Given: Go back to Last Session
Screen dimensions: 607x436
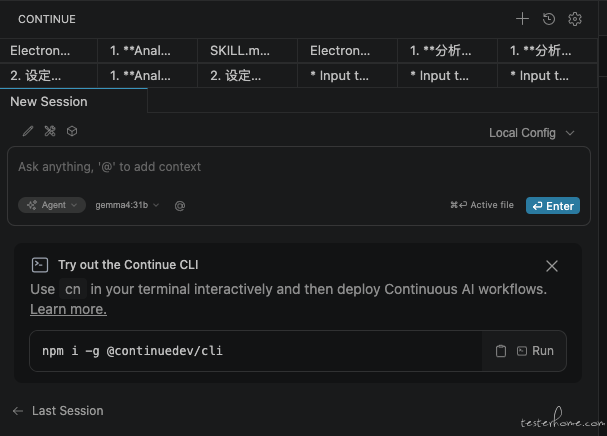Looking at the screenshot, I should (58, 411).
